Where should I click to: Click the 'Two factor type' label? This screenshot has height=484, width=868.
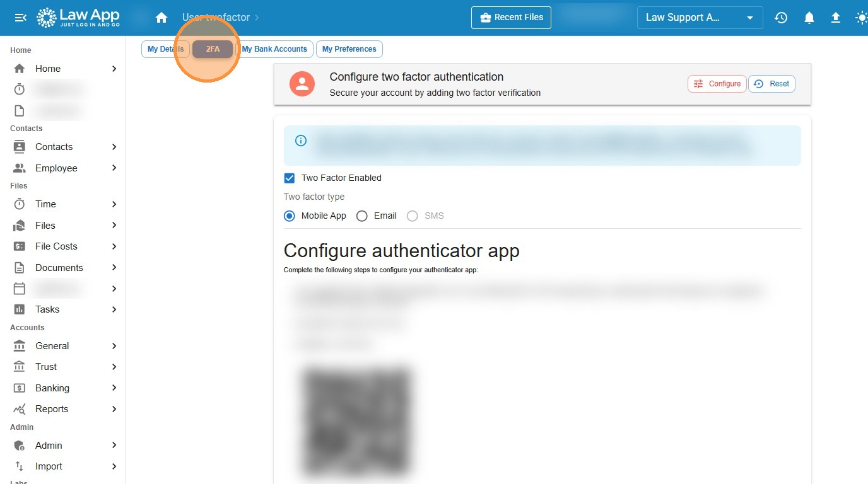(x=314, y=197)
